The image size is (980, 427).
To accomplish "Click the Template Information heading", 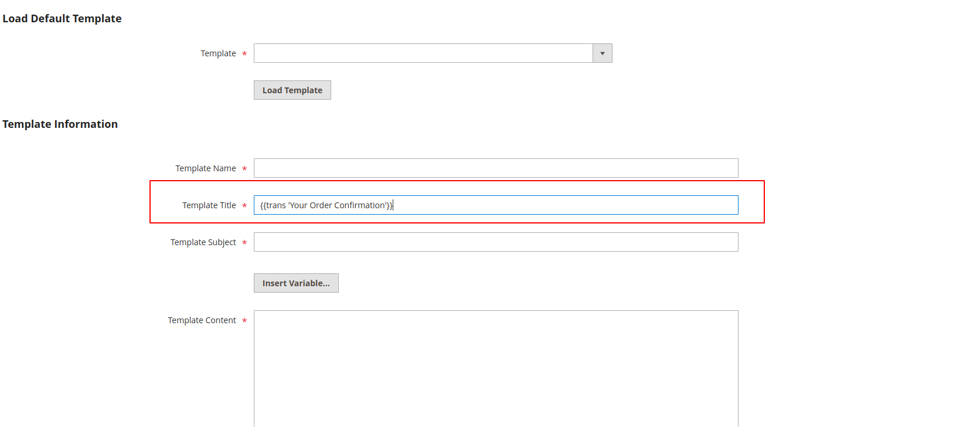I will (x=60, y=124).
